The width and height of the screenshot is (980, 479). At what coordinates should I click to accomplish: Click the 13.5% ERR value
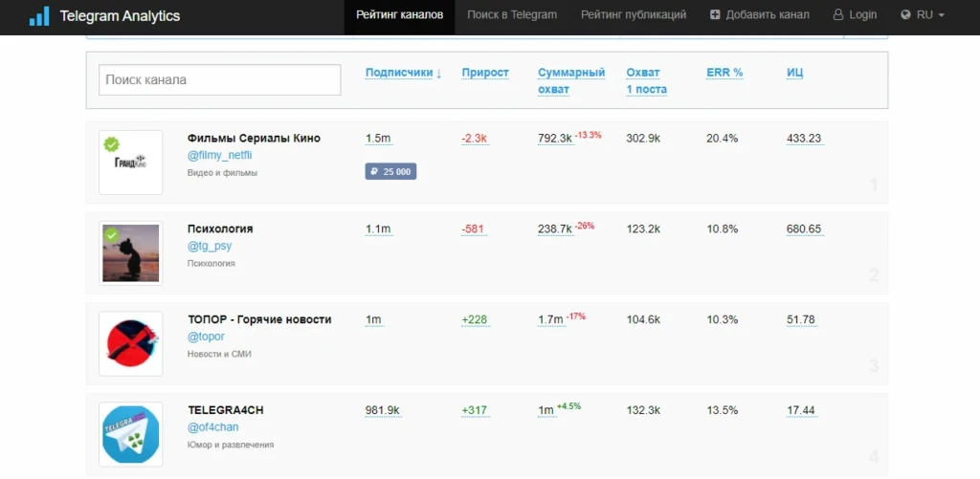pyautogui.click(x=722, y=410)
